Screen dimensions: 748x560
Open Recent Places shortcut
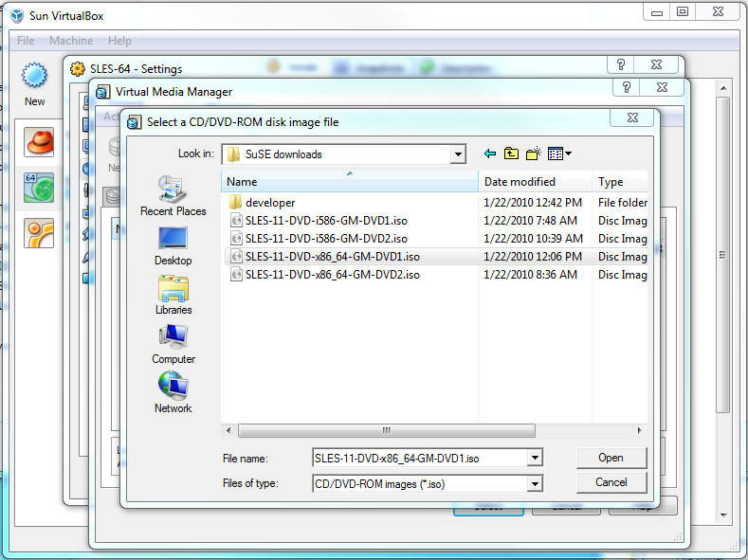[x=173, y=196]
